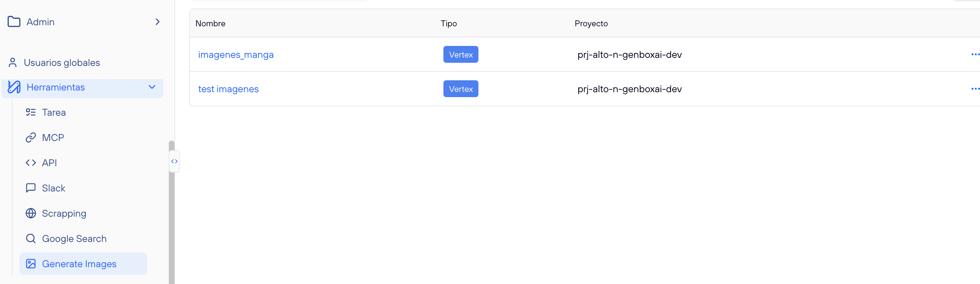The image size is (980, 284).
Task: Click the MCP link icon
Action: coord(31,137)
